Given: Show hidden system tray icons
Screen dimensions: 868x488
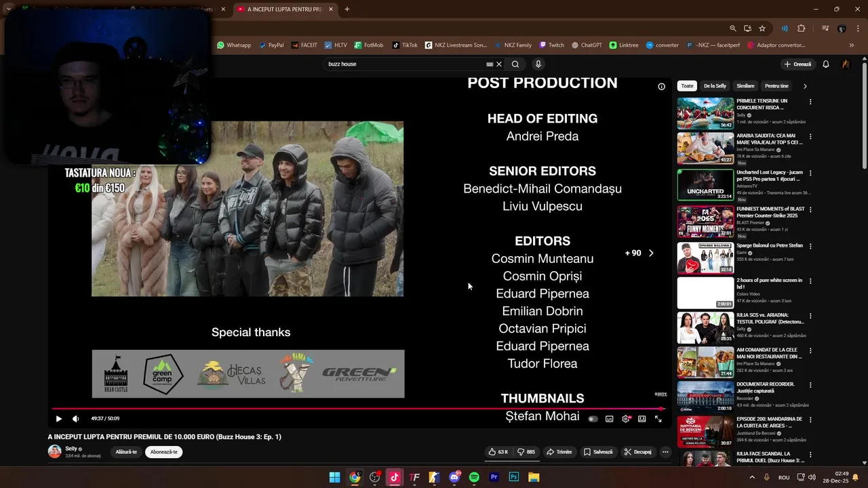Looking at the screenshot, I should pos(751,477).
